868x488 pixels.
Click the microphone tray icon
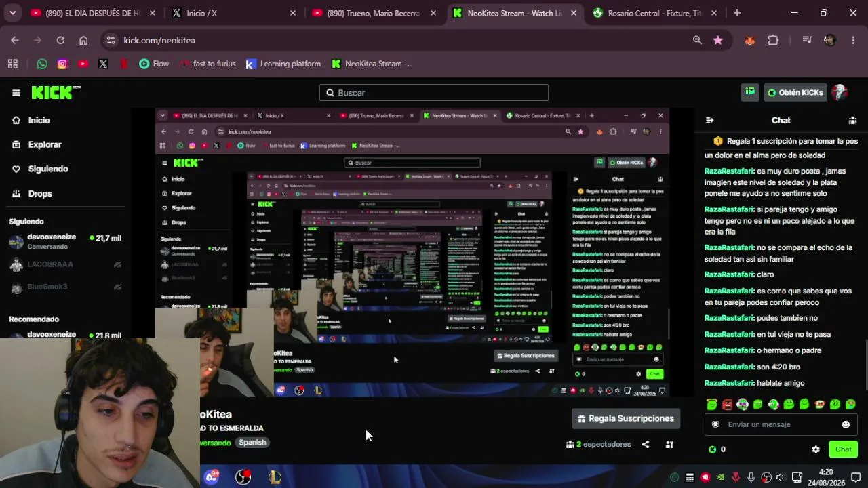[x=751, y=477]
